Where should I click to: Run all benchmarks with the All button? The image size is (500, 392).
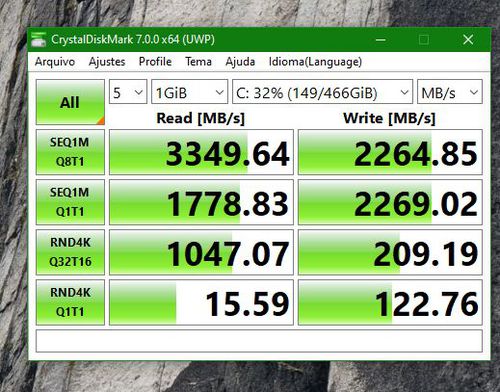70,102
